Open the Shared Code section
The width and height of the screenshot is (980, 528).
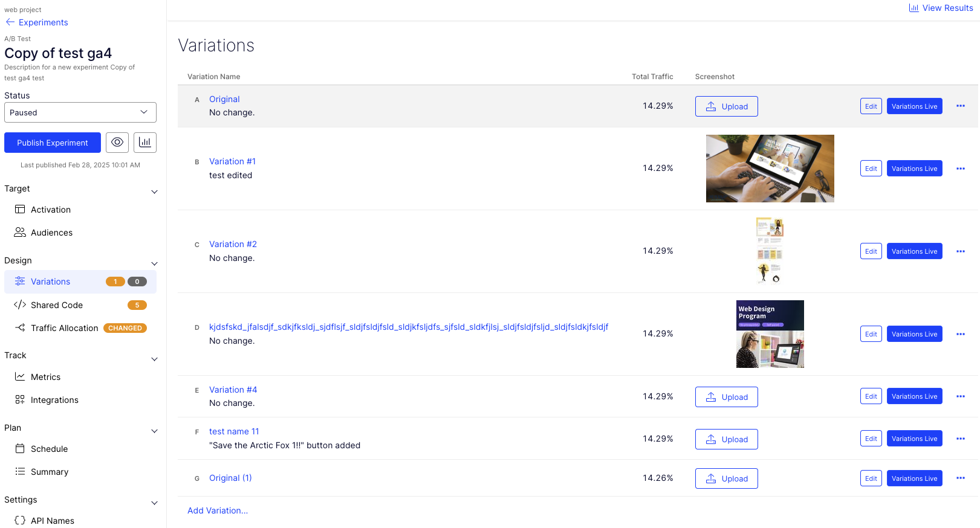point(57,305)
